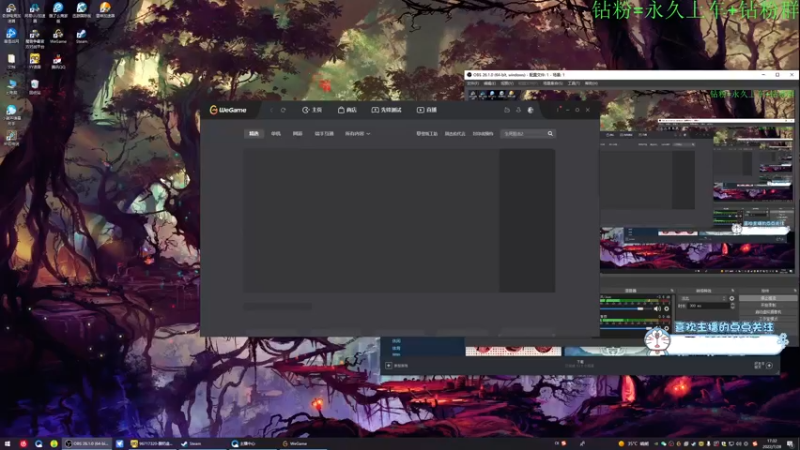Switch to OBS in the taskbar

click(86, 443)
